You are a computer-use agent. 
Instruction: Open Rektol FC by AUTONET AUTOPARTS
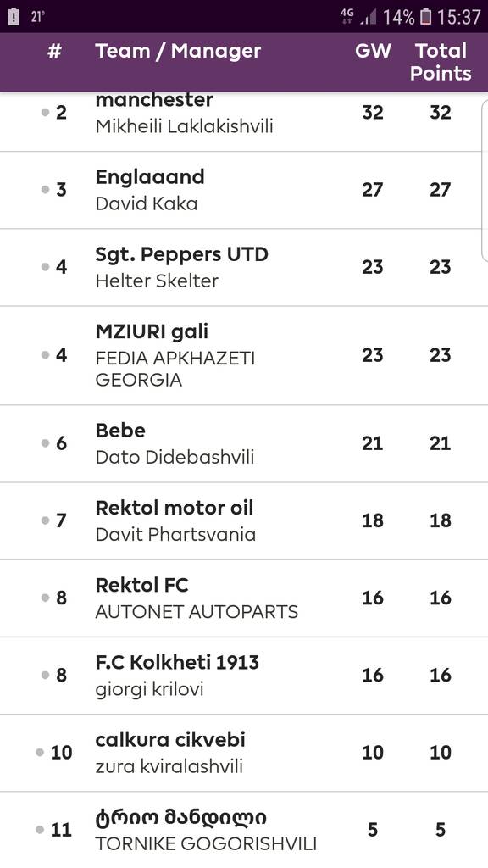tap(244, 598)
